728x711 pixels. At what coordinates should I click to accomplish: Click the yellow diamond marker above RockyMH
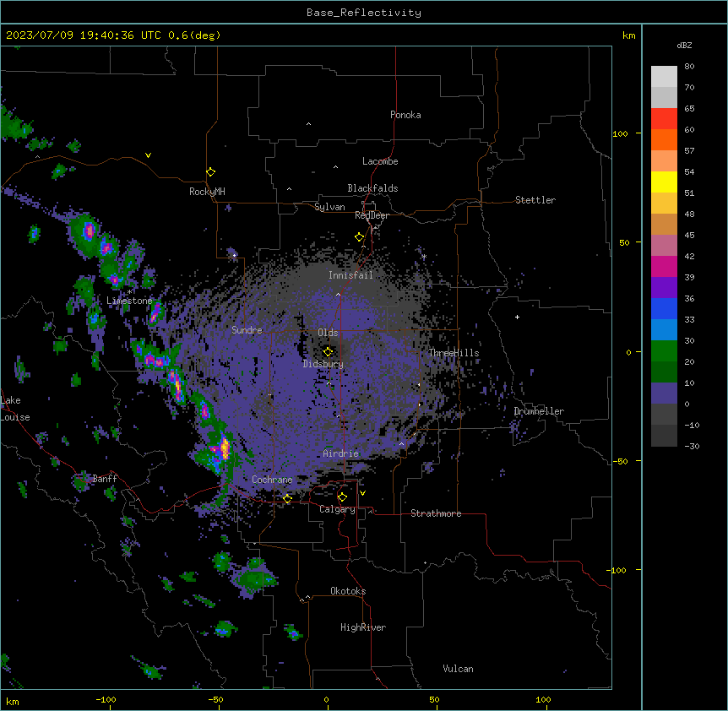pyautogui.click(x=211, y=172)
